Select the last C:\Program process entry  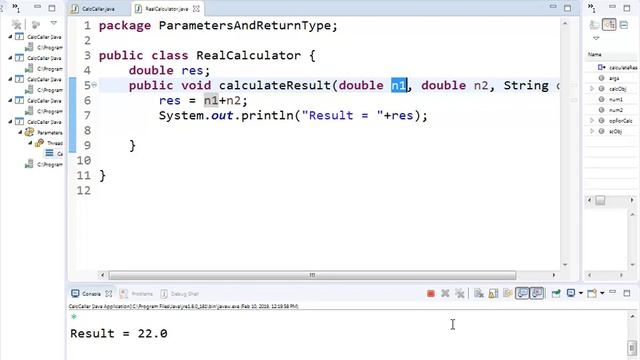pos(44,164)
